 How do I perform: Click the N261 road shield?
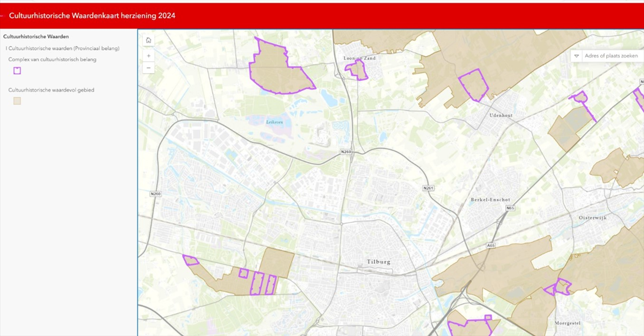[x=428, y=188]
